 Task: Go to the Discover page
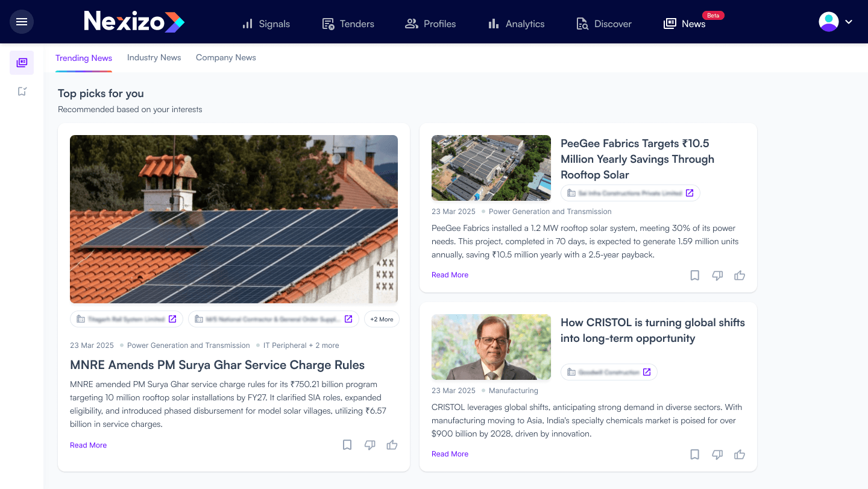[x=604, y=24]
